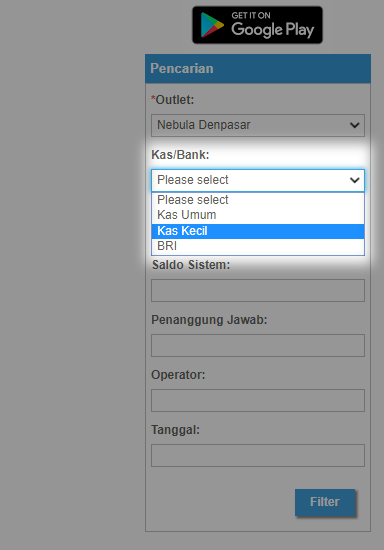
Task: Focus the Operator input field
Action: point(258,400)
